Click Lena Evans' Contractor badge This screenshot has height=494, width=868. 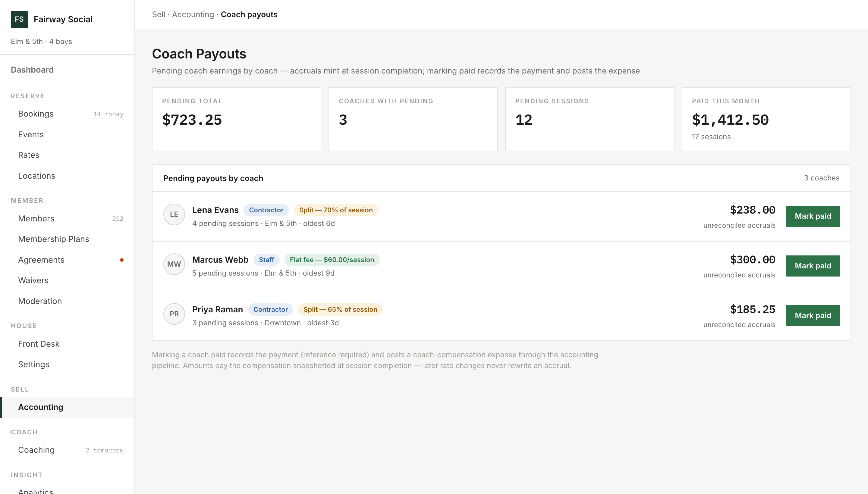point(266,210)
